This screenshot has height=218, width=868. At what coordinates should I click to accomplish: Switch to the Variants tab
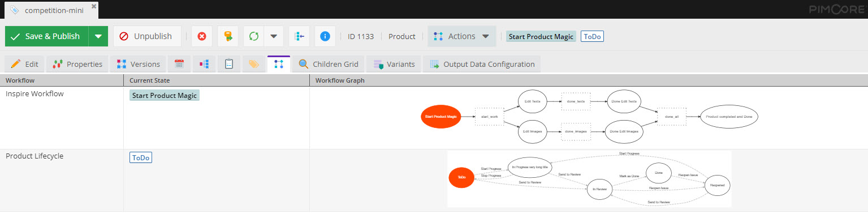(x=394, y=64)
